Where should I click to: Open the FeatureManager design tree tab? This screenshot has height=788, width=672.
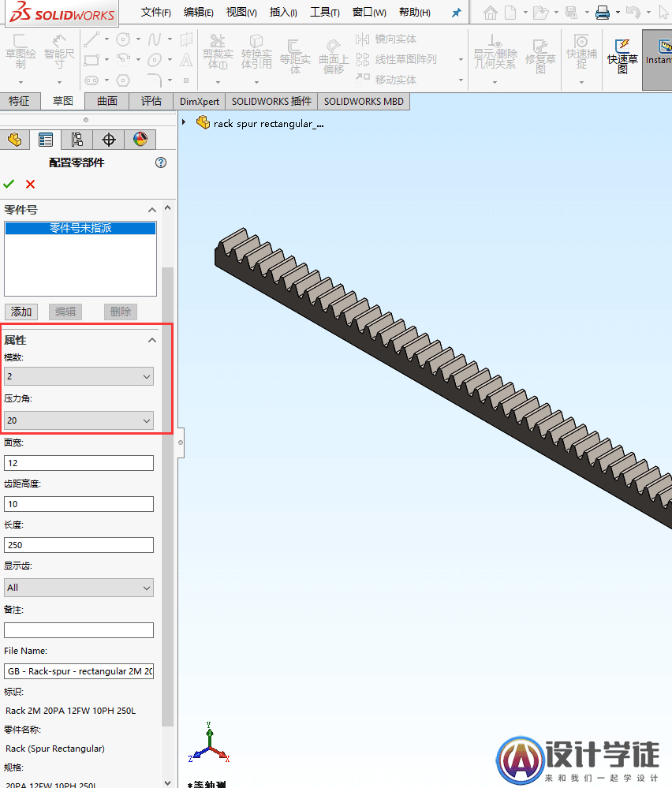pyautogui.click(x=14, y=139)
